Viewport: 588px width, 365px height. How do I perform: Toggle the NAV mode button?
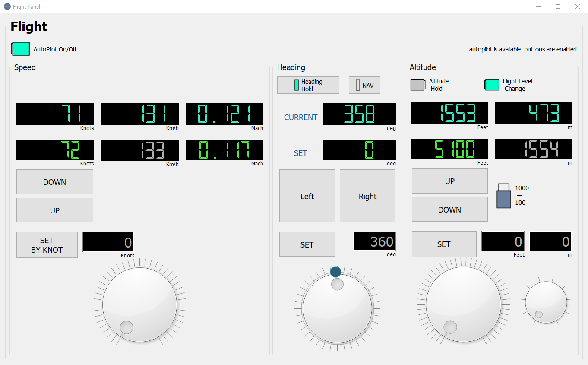pyautogui.click(x=364, y=86)
